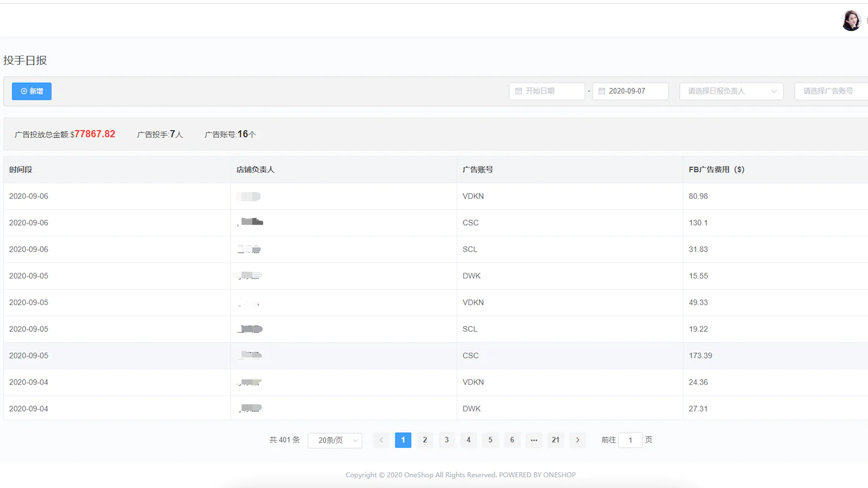Screen dimensions: 868x488
Task: Click the 前往 page number input box
Action: [x=630, y=440]
